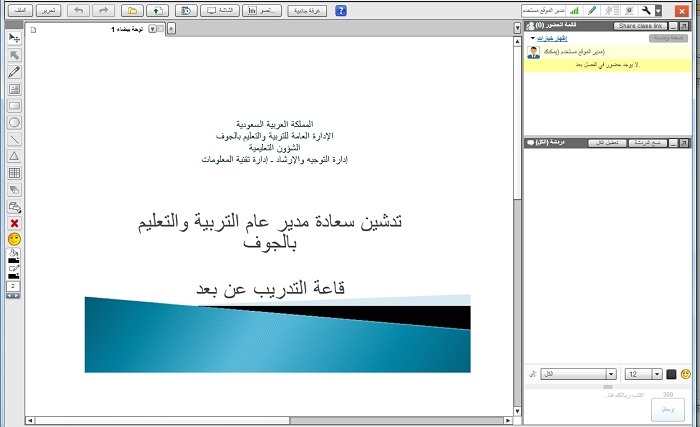Screen dimensions: 700x427
Task: Click the line thickness value box
Action: click(x=13, y=286)
